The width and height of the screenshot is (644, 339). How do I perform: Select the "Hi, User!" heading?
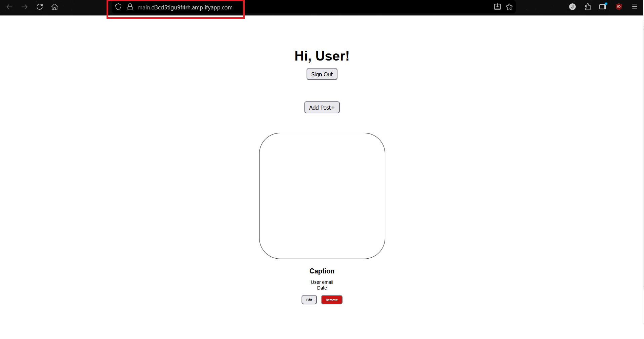(322, 56)
